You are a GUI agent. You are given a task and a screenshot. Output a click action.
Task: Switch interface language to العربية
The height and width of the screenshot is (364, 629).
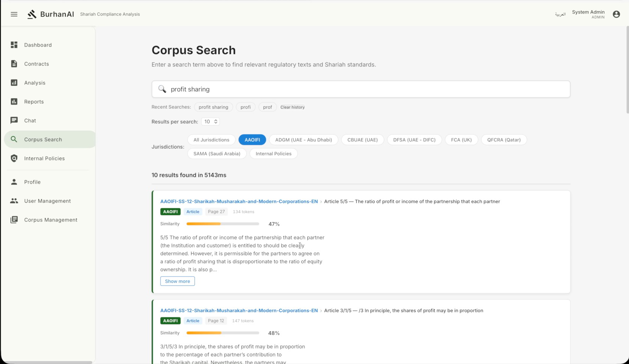pos(560,14)
